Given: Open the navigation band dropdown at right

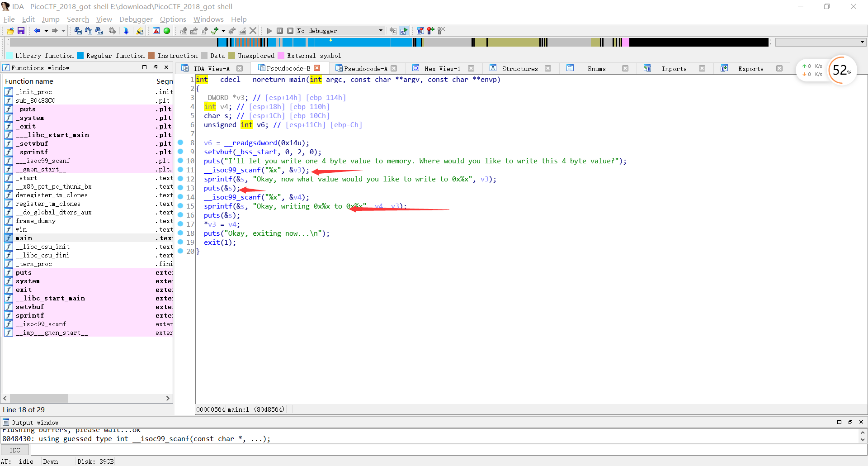Looking at the screenshot, I should coord(862,42).
